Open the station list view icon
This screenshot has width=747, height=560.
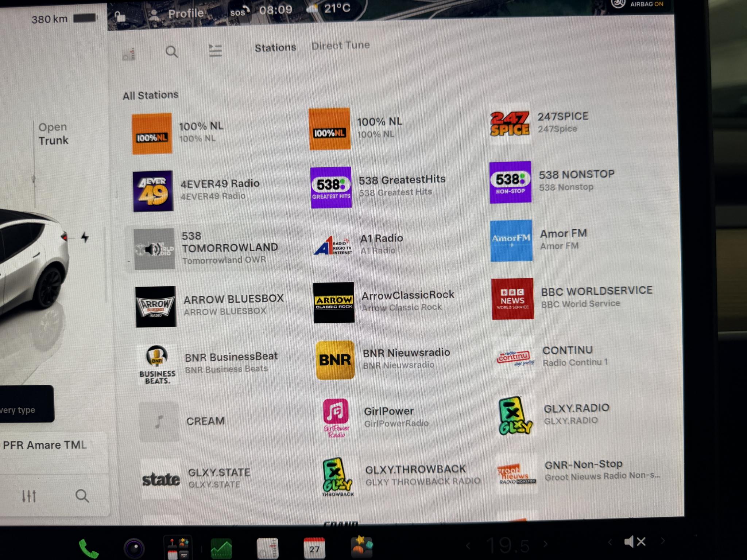click(x=215, y=51)
